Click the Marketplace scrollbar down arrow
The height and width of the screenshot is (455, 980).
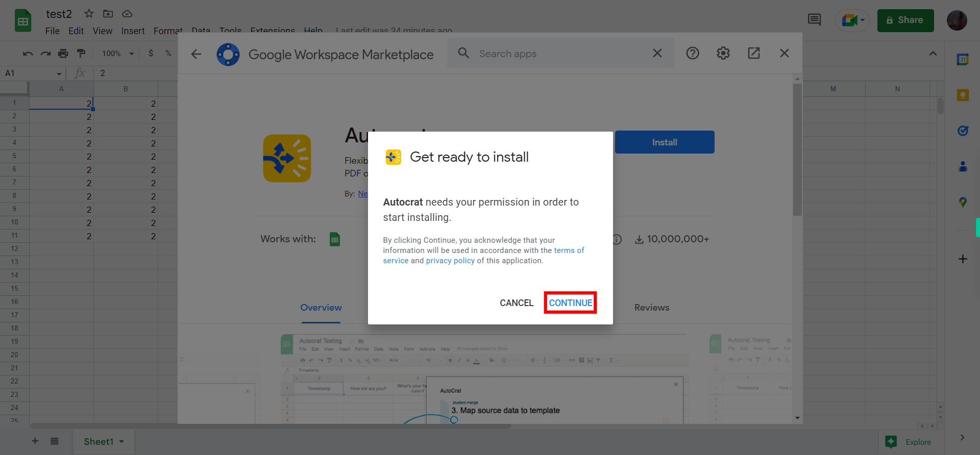pyautogui.click(x=797, y=418)
